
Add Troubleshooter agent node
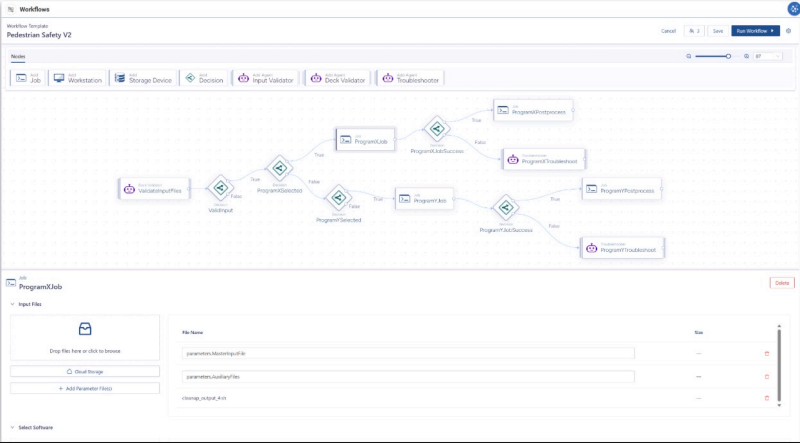click(411, 78)
